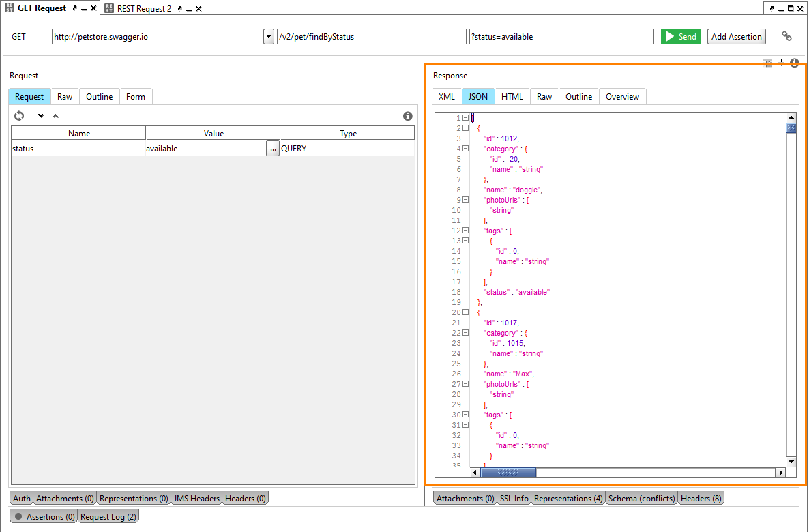809x532 pixels.
Task: Click the response vertical scrollbar up arrow
Action: coord(791,117)
